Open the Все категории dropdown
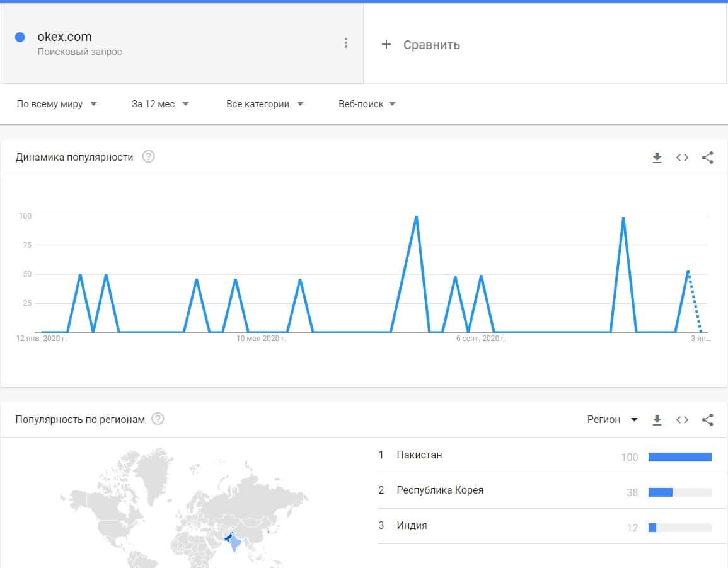This screenshot has height=568, width=728. click(x=265, y=104)
